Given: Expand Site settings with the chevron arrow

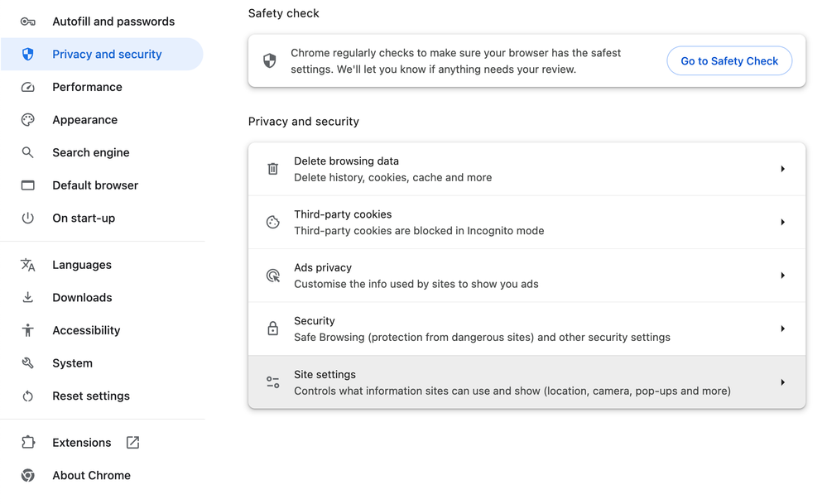Looking at the screenshot, I should pos(782,382).
